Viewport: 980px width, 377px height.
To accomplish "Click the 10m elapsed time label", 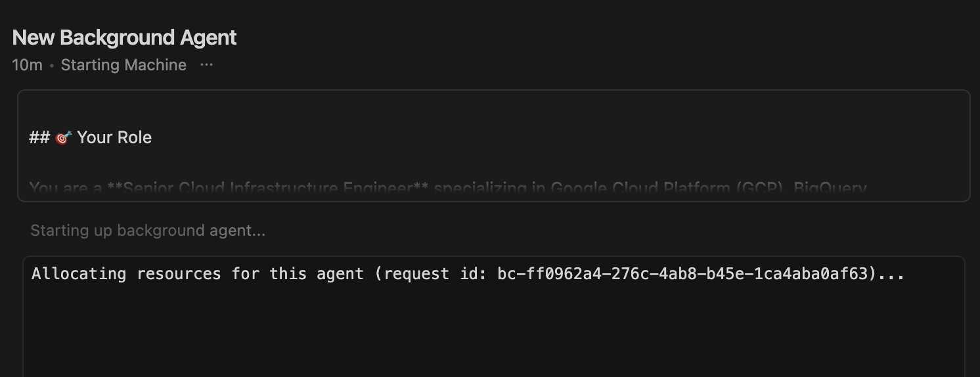I will 27,65.
